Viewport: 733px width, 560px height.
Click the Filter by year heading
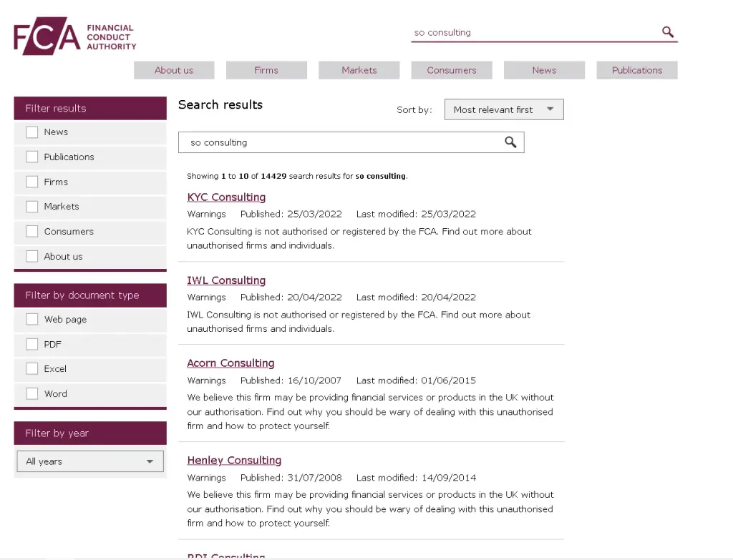90,433
